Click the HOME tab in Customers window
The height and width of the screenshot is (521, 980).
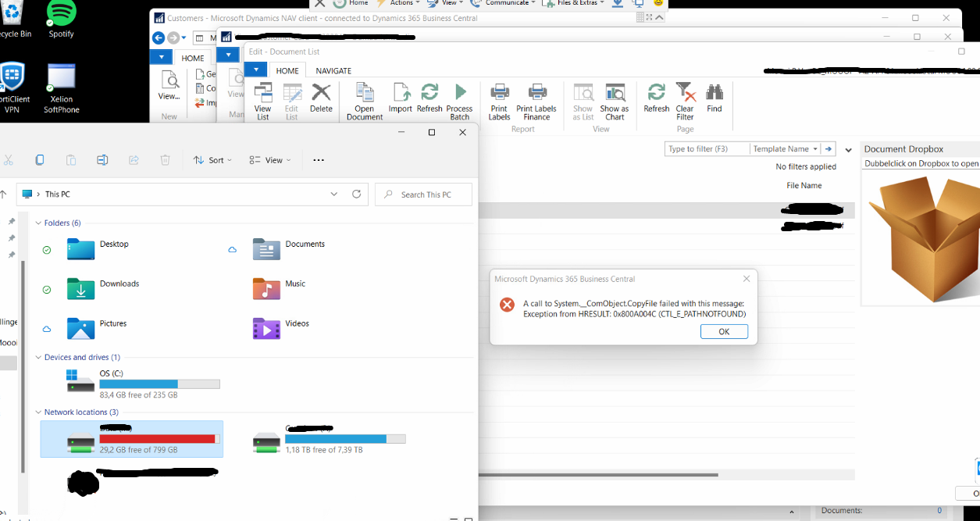(x=193, y=58)
